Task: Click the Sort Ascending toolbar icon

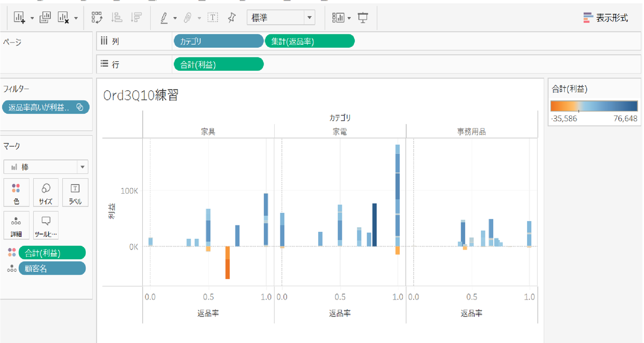Action: pos(116,18)
